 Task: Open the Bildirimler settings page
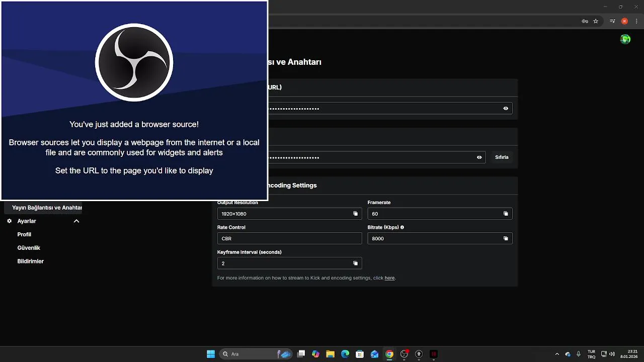pos(30,261)
